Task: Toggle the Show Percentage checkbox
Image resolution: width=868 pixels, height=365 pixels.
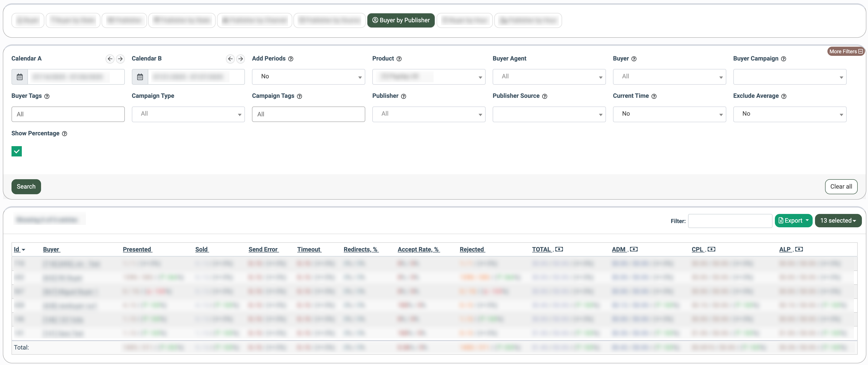Action: (16, 151)
